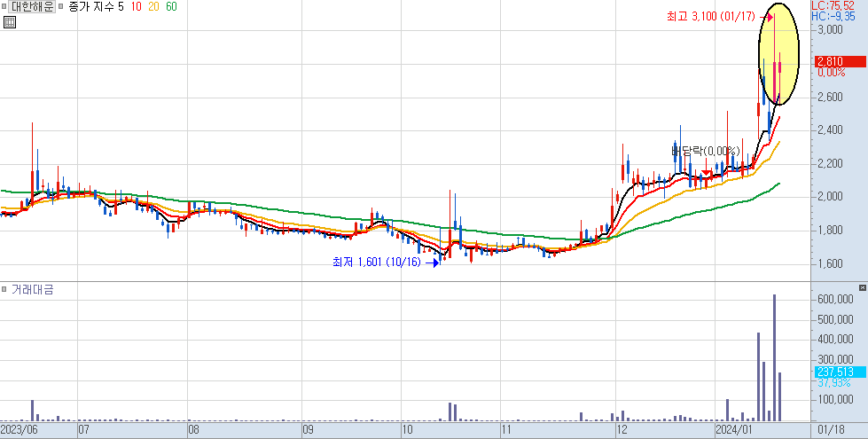Image resolution: width=868 pixels, height=439 pixels.
Task: Click the 1,800 price axis label
Action: 831,231
